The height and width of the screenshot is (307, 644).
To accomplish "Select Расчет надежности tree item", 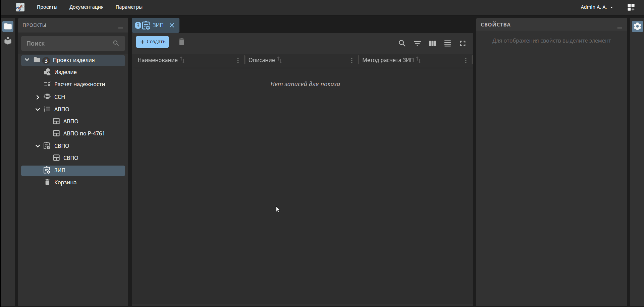I will click(80, 84).
